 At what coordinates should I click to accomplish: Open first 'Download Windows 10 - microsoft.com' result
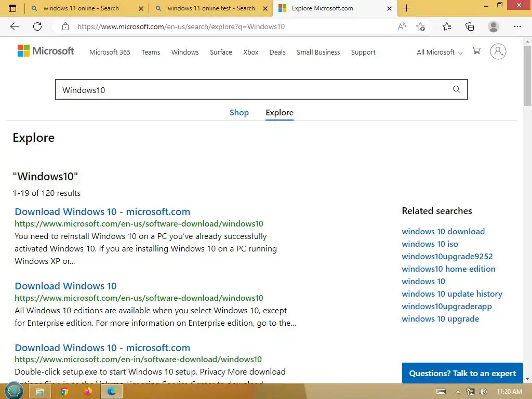point(102,212)
